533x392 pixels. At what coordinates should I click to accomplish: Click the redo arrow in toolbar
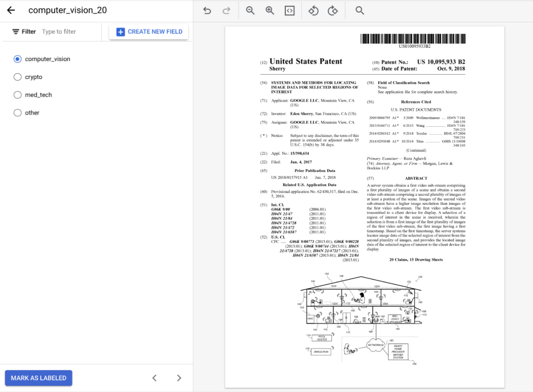226,11
